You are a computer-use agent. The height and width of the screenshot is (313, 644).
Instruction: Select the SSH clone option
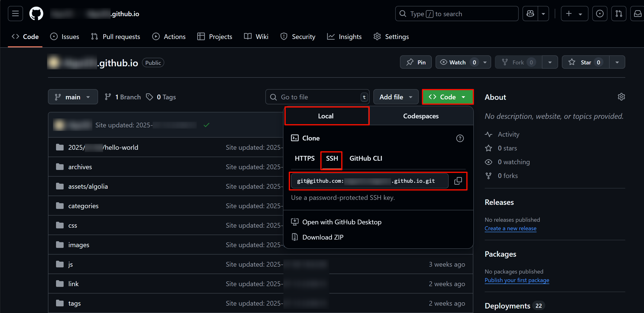pos(332,158)
